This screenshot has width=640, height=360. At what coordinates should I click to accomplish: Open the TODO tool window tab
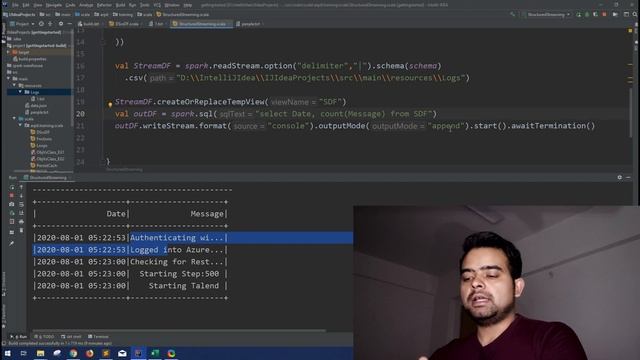tap(44, 337)
